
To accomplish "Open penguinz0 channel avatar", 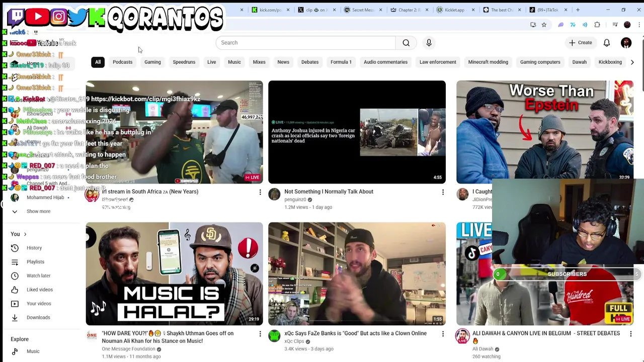I will 274,195.
